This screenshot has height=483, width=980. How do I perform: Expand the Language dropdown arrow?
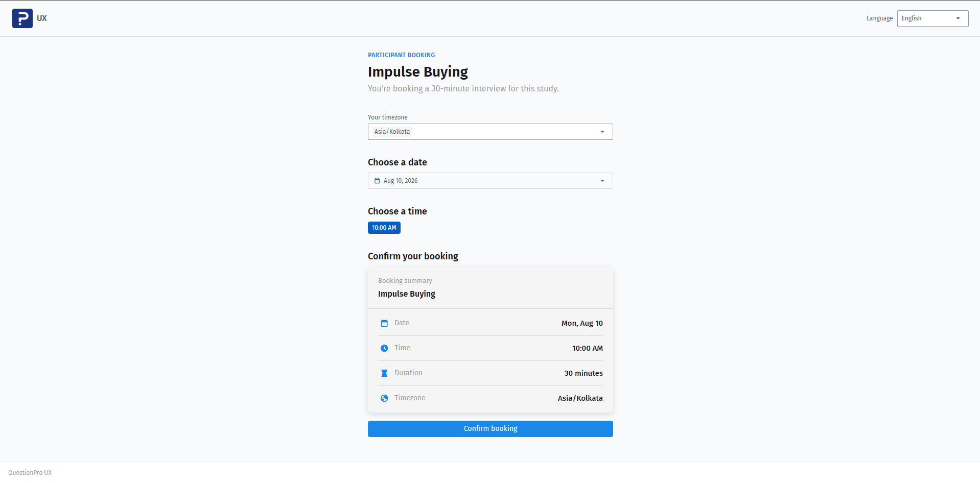coord(958,18)
